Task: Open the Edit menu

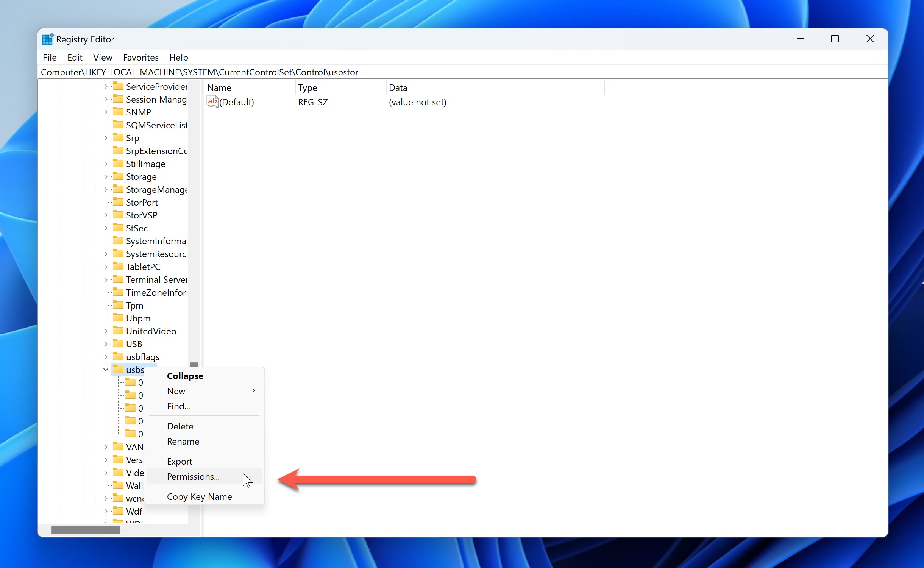Action: pyautogui.click(x=75, y=58)
